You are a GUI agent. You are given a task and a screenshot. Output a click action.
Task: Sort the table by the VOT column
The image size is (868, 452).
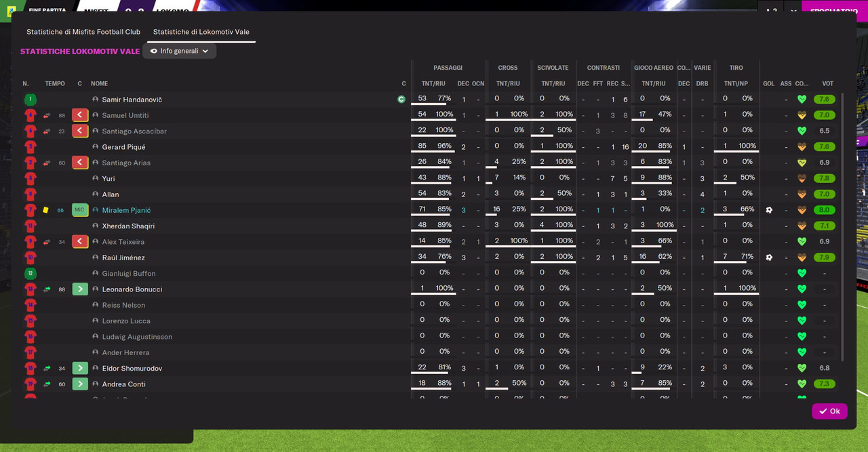coord(828,84)
